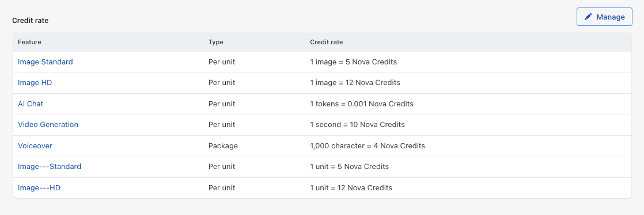The image size is (644, 215).
Task: Open the Image---Standard feature link
Action: pyautogui.click(x=50, y=167)
